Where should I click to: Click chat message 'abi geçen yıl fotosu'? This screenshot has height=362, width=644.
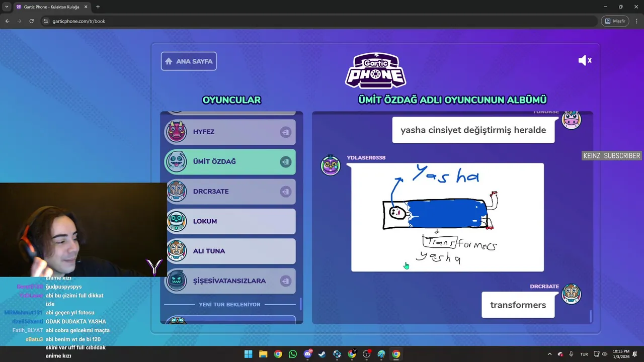70,313
